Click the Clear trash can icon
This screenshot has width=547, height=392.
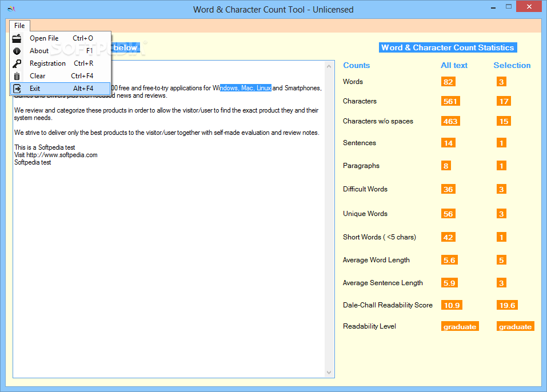click(17, 76)
